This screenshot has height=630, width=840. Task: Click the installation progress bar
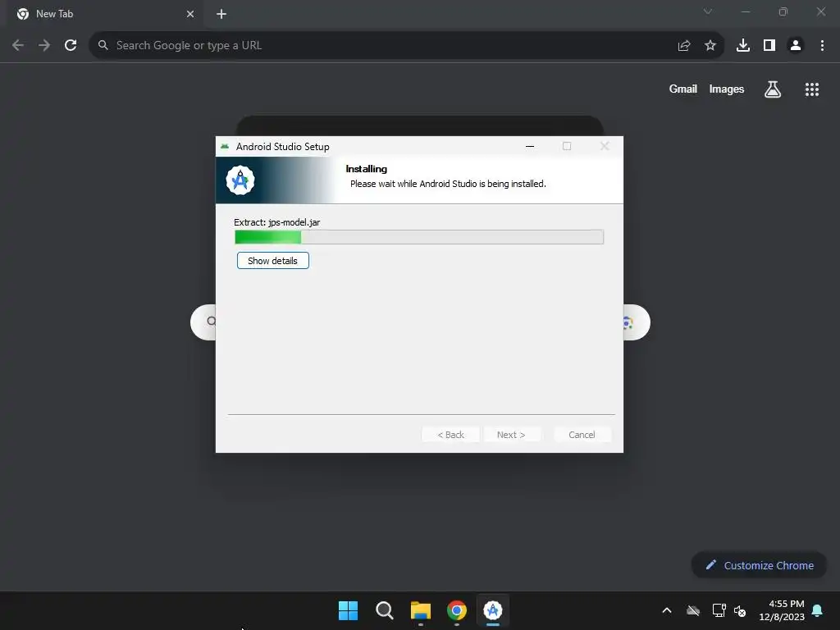[419, 237]
